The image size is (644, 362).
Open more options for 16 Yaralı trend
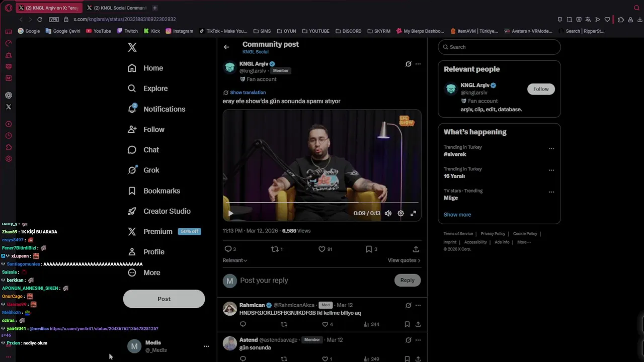pyautogui.click(x=551, y=170)
